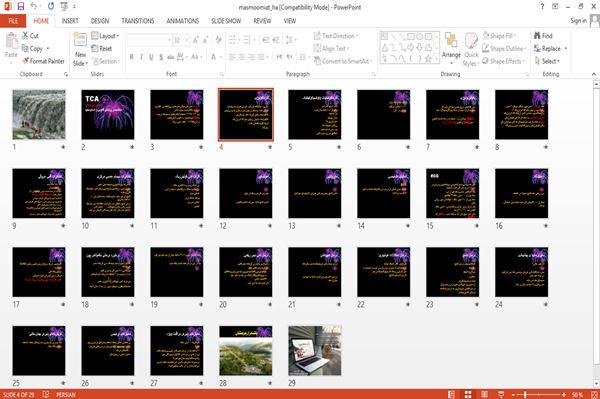Toggle Underline formatting button

tap(151, 57)
